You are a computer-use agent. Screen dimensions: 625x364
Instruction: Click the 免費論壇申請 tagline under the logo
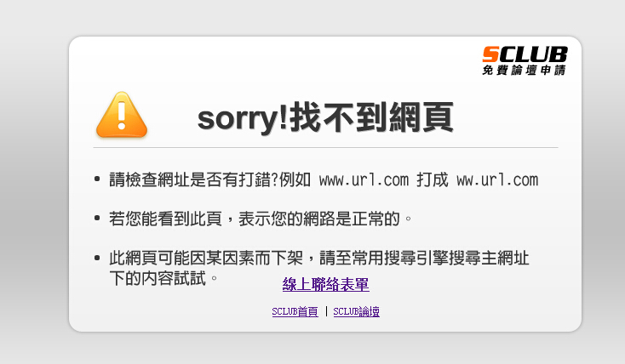coord(525,70)
